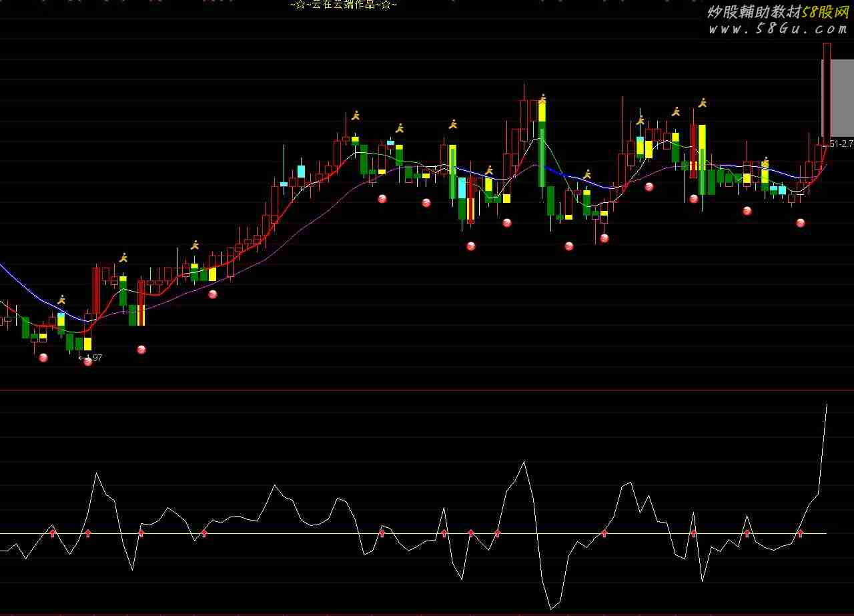Image resolution: width=854 pixels, height=616 pixels.
Task: Open the www.58Gu.com watermark link
Action: 777,29
